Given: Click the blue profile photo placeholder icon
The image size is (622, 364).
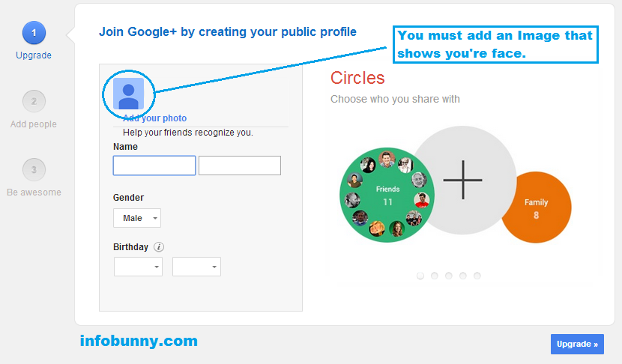Looking at the screenshot, I should pyautogui.click(x=129, y=94).
